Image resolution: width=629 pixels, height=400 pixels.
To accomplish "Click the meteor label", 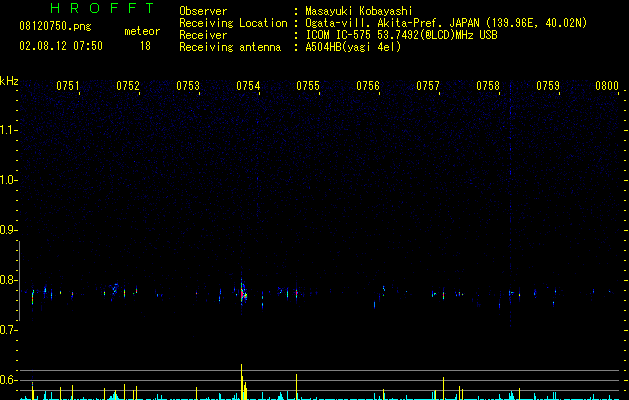I will point(142,31).
